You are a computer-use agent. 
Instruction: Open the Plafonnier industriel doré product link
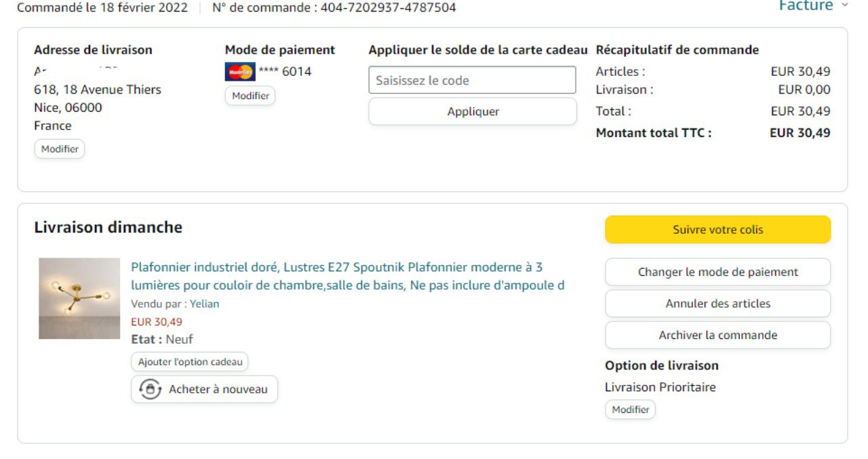pos(347,276)
